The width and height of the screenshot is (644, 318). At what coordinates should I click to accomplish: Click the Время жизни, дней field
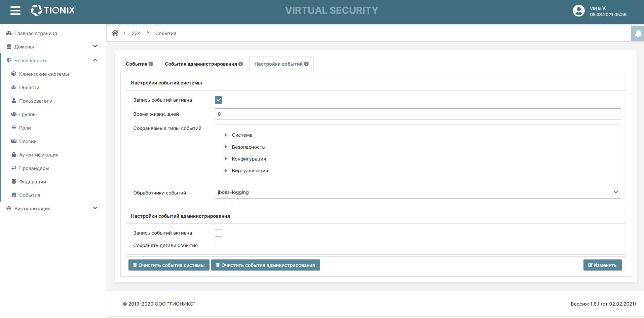[x=417, y=114]
